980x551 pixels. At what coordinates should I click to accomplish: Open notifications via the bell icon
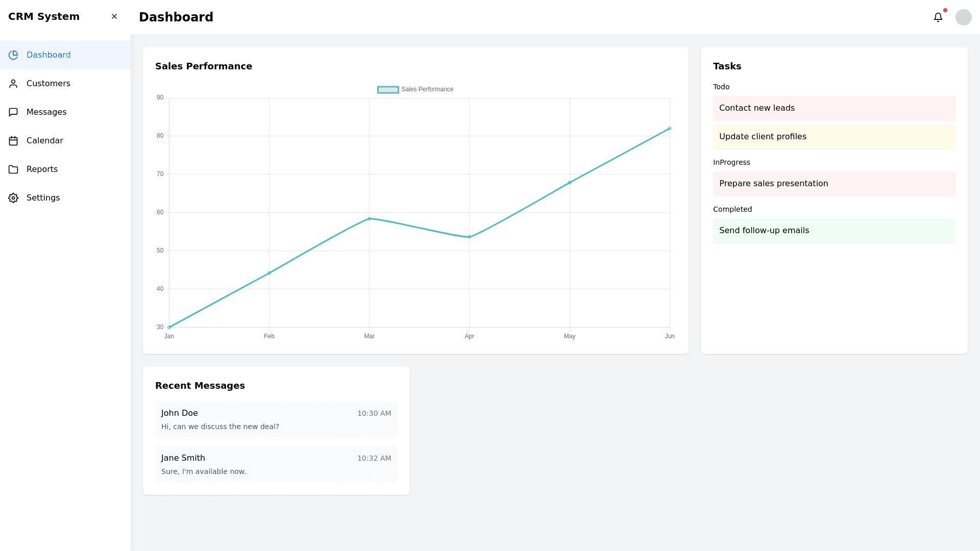938,17
